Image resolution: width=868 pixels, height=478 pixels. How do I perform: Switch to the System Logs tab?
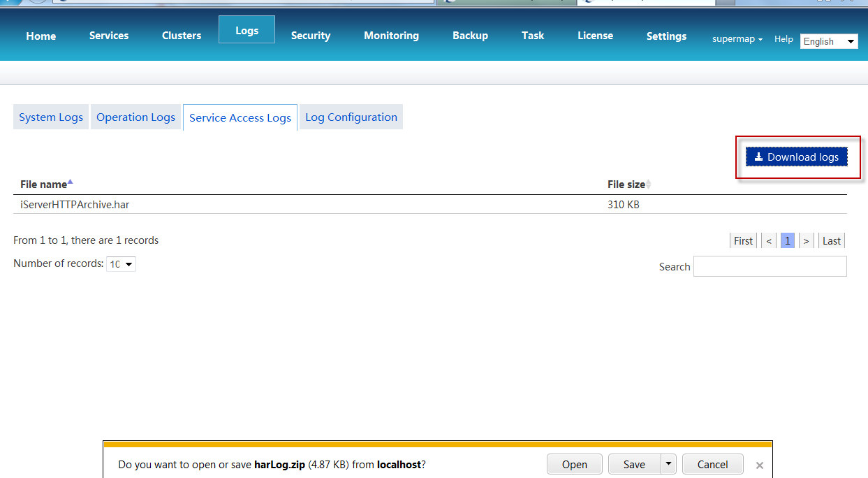51,117
